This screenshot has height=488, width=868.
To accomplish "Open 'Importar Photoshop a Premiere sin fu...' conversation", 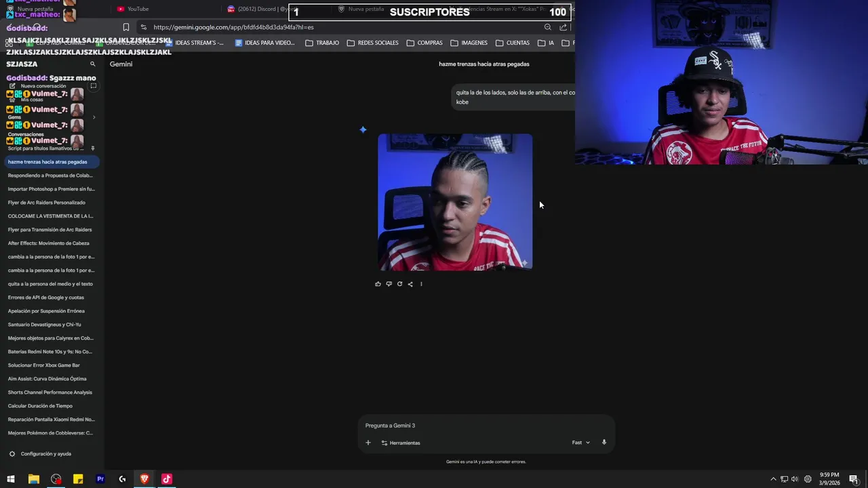I will pyautogui.click(x=52, y=189).
